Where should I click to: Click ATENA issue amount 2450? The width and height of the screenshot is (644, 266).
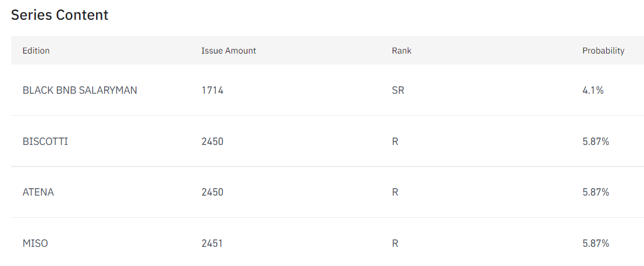(x=212, y=192)
